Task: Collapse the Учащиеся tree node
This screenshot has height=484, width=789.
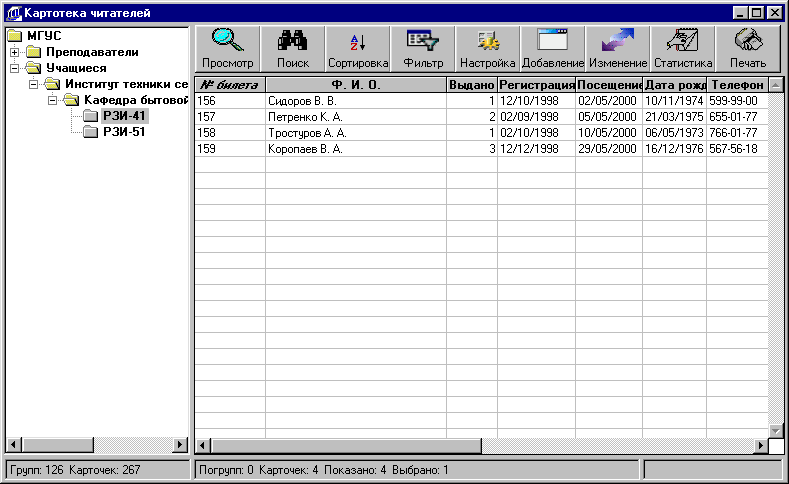Action: tap(15, 68)
